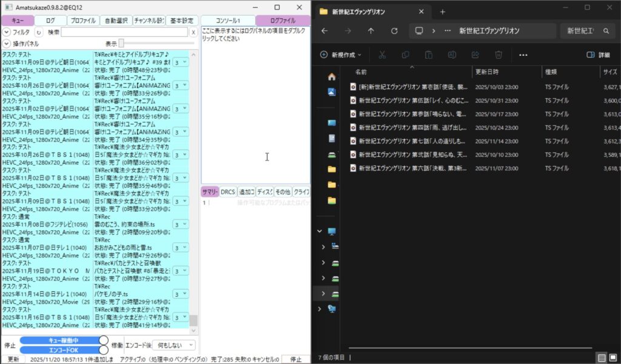Click the back arrow in Explorer
This screenshot has height=364, width=621.
coord(324,31)
